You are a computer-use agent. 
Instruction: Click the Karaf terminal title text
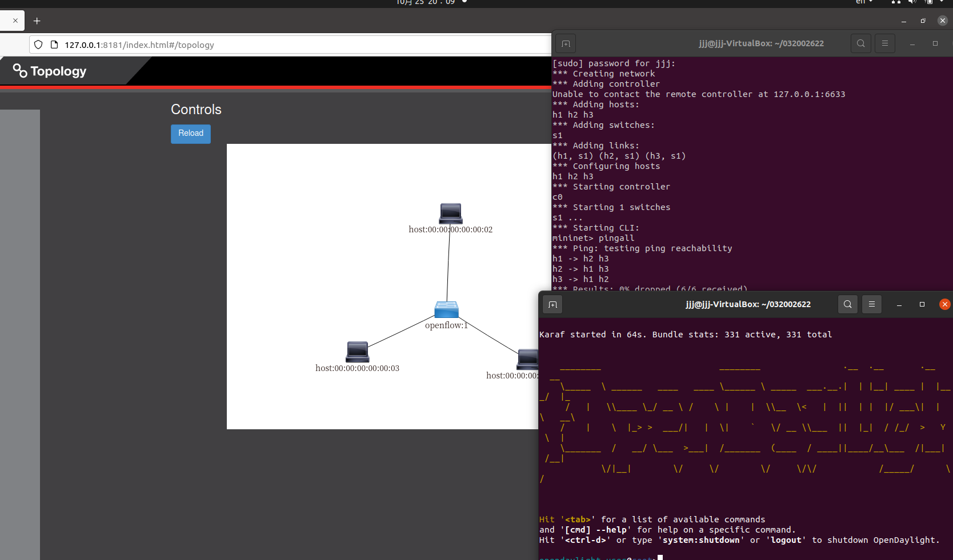click(748, 304)
